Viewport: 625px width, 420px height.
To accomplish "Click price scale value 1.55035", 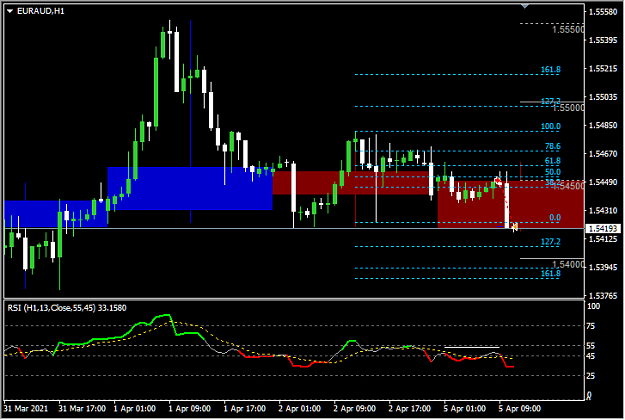I will coord(603,97).
